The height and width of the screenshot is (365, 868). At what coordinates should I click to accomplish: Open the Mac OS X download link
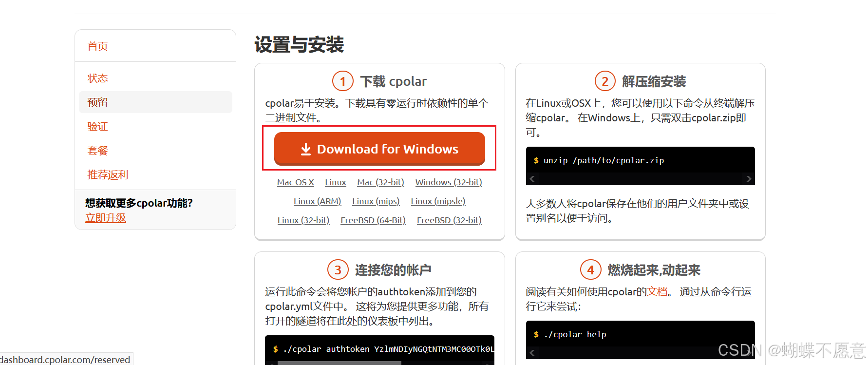coord(295,182)
